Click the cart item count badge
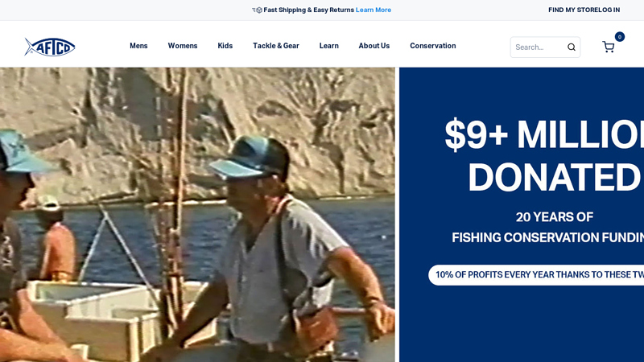The height and width of the screenshot is (362, 644). [620, 37]
